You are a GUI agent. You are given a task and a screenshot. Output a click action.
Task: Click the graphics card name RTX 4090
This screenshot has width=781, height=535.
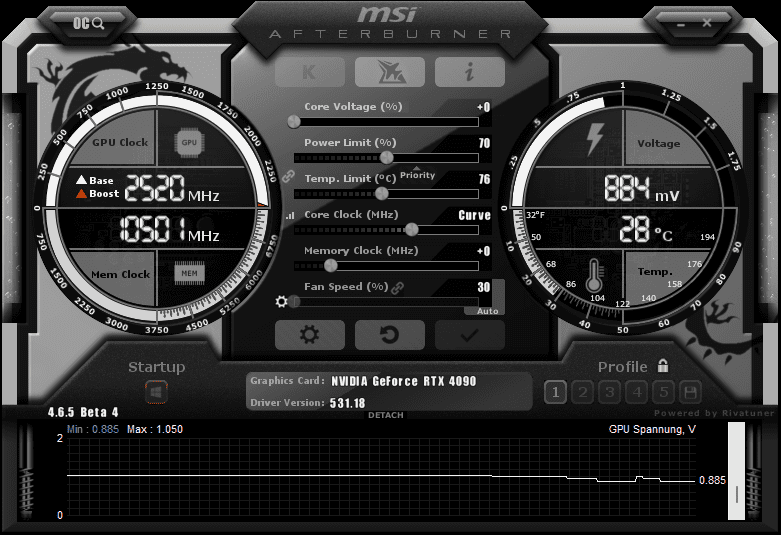tap(404, 381)
